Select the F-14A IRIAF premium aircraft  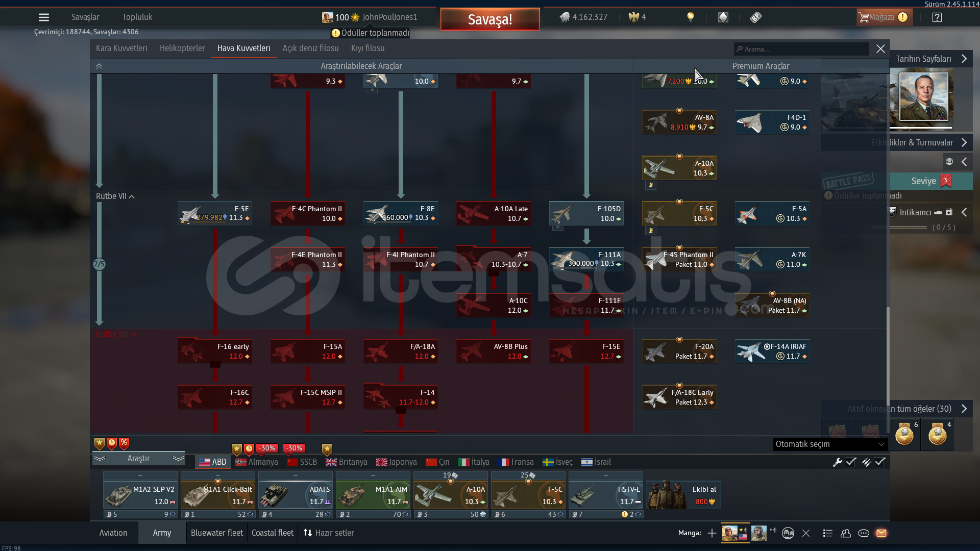(x=772, y=352)
